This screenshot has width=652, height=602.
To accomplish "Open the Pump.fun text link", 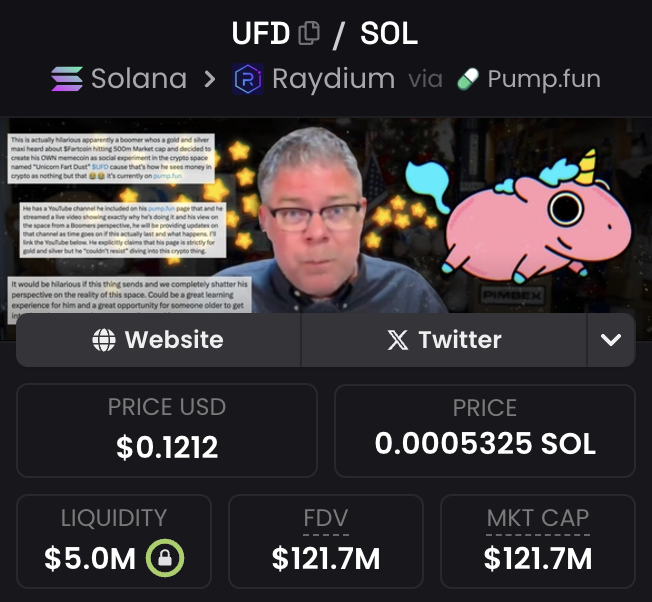I will tap(544, 79).
